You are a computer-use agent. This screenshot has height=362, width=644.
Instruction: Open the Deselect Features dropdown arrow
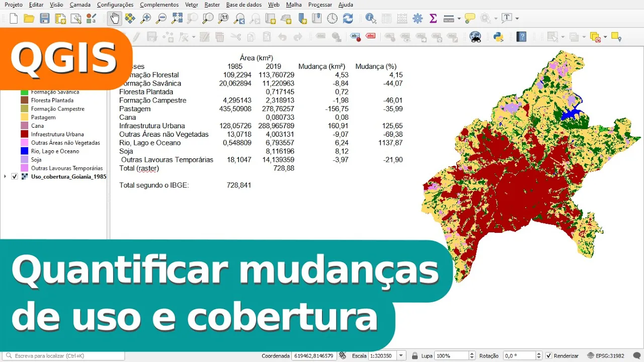pos(605,37)
